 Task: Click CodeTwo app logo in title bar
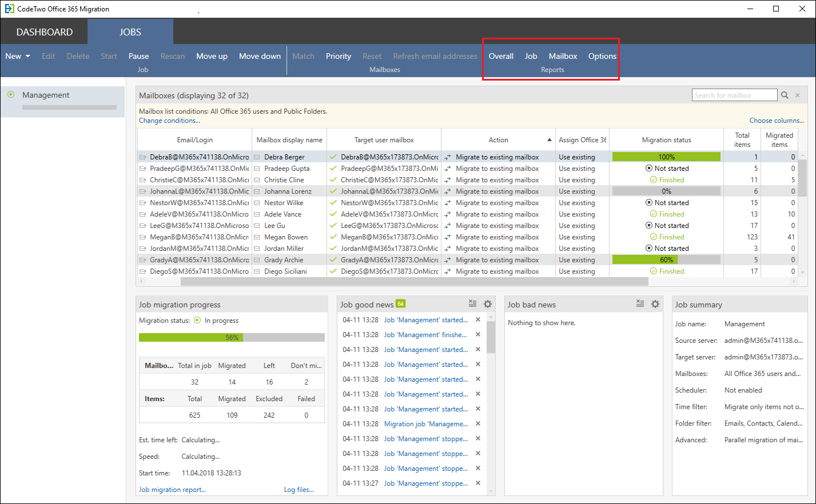tap(9, 9)
